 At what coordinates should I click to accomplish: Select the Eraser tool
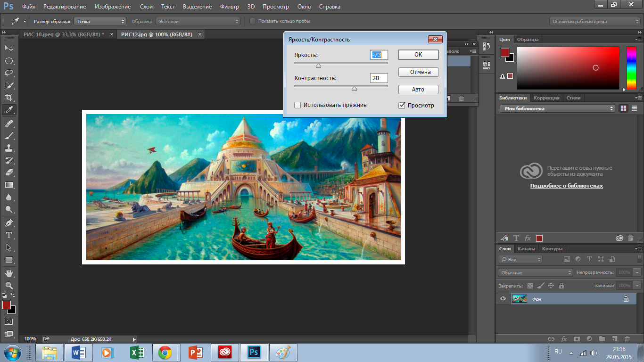(8, 173)
